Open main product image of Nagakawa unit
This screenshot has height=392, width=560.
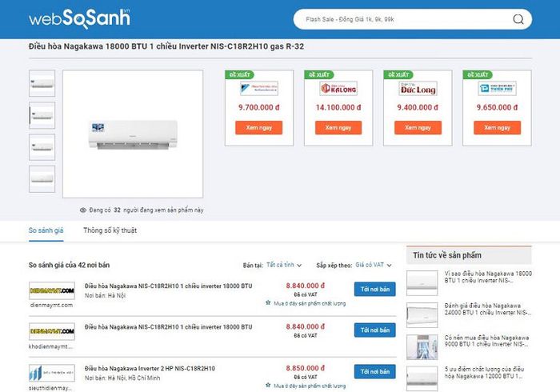point(133,134)
